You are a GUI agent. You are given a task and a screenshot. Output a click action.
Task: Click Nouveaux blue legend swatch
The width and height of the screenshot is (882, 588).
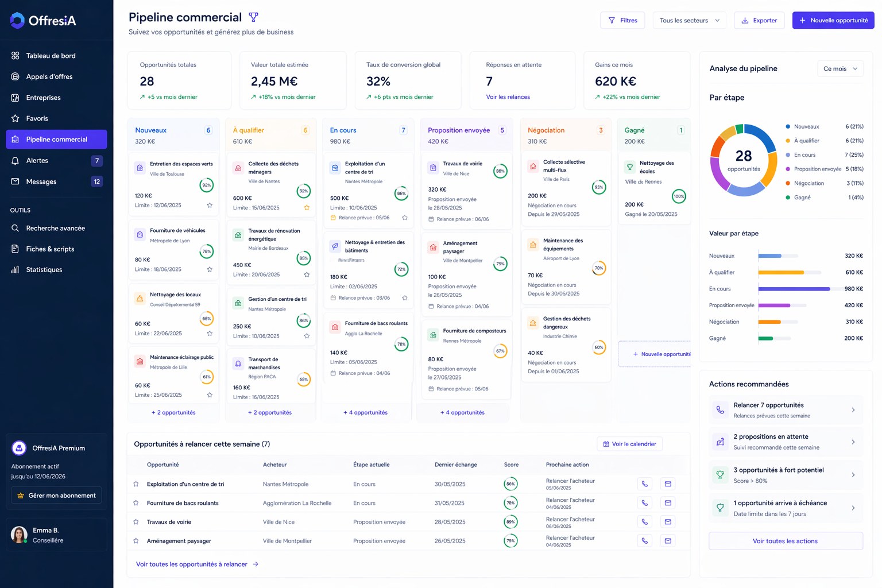click(788, 126)
